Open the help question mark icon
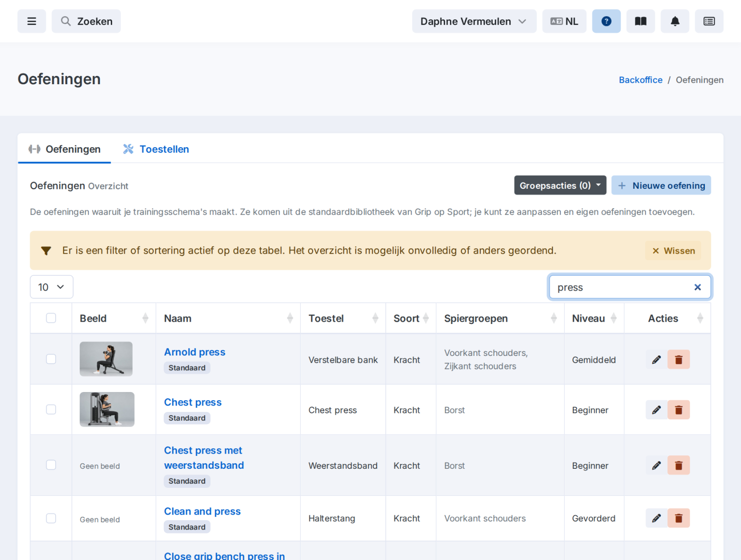741x560 pixels. point(606,21)
